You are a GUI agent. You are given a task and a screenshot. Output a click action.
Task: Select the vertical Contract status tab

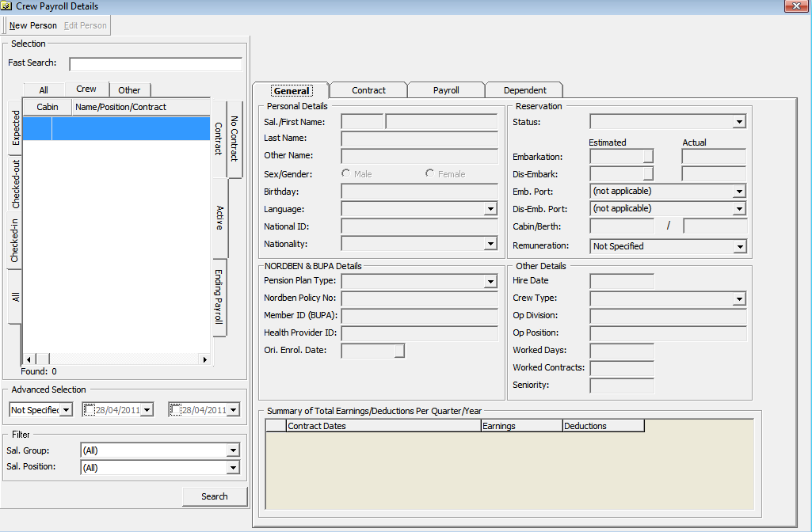pyautogui.click(x=219, y=139)
